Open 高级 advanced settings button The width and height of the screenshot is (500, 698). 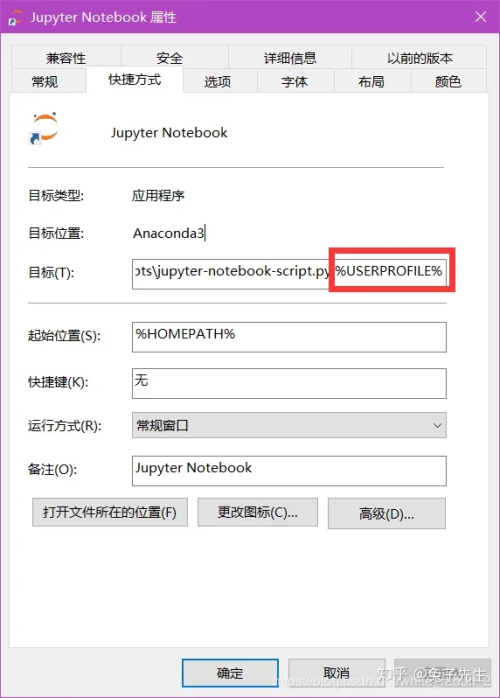click(386, 513)
